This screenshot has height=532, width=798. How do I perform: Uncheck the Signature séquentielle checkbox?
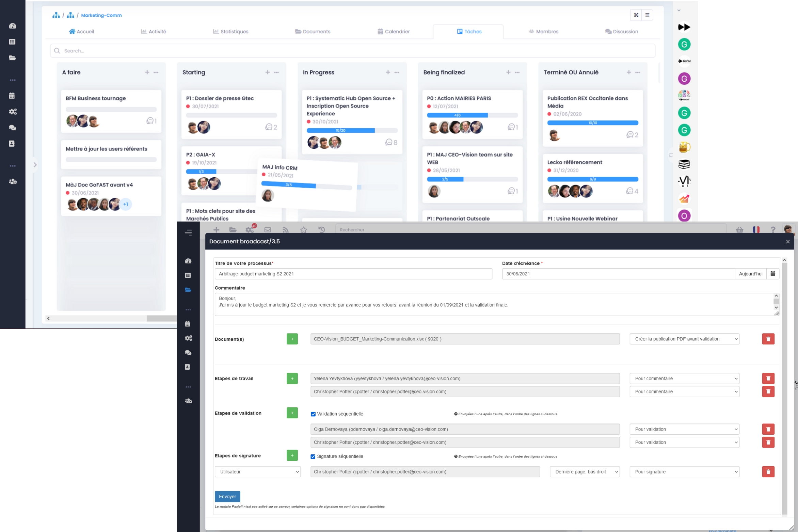pyautogui.click(x=313, y=456)
